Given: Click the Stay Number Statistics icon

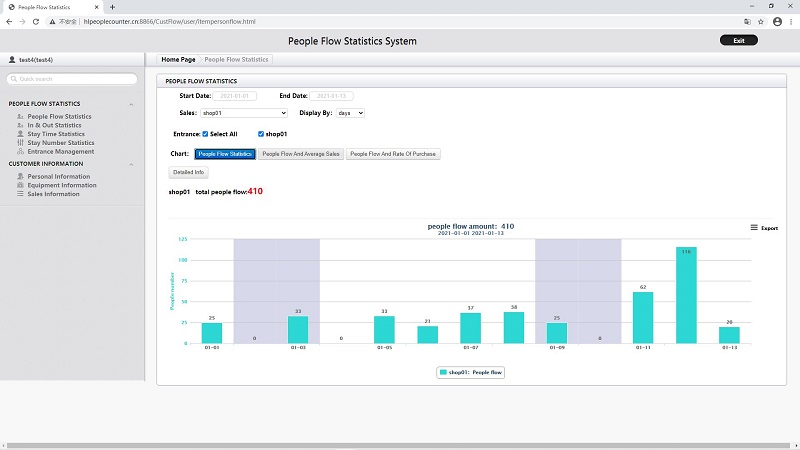Looking at the screenshot, I should [x=20, y=142].
